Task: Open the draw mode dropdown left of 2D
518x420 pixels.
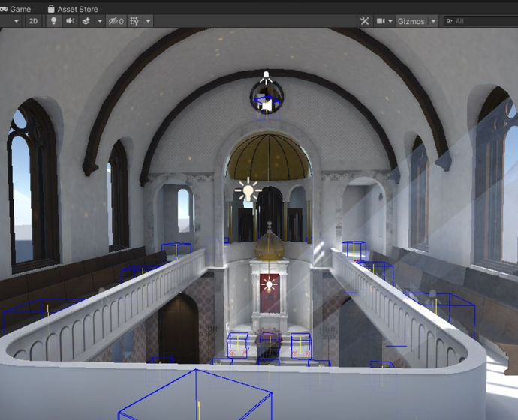Action: (16, 21)
